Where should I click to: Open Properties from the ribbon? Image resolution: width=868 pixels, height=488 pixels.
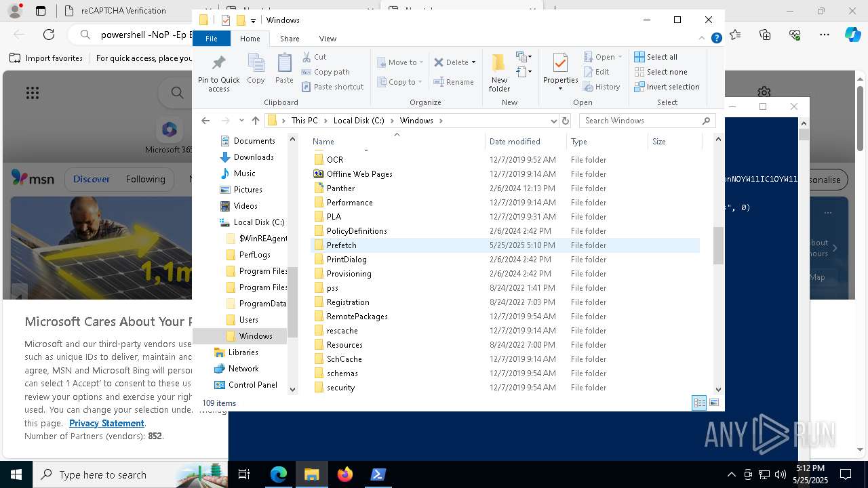pyautogui.click(x=560, y=72)
